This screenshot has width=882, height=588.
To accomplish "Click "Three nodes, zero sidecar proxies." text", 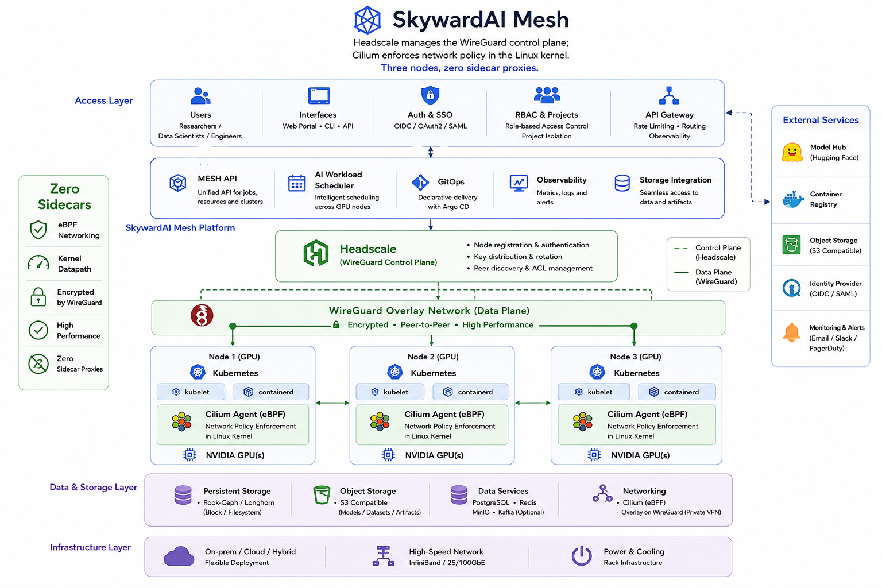I will [459, 68].
